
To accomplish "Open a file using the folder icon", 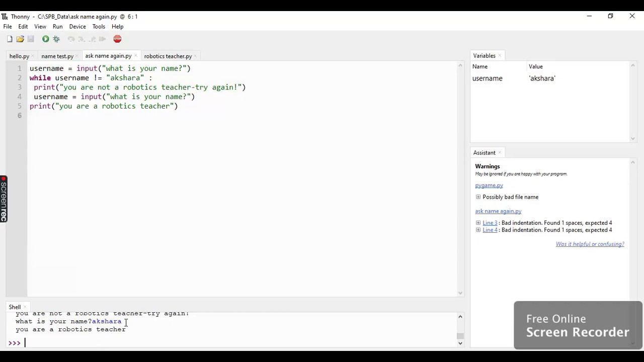I will (20, 39).
